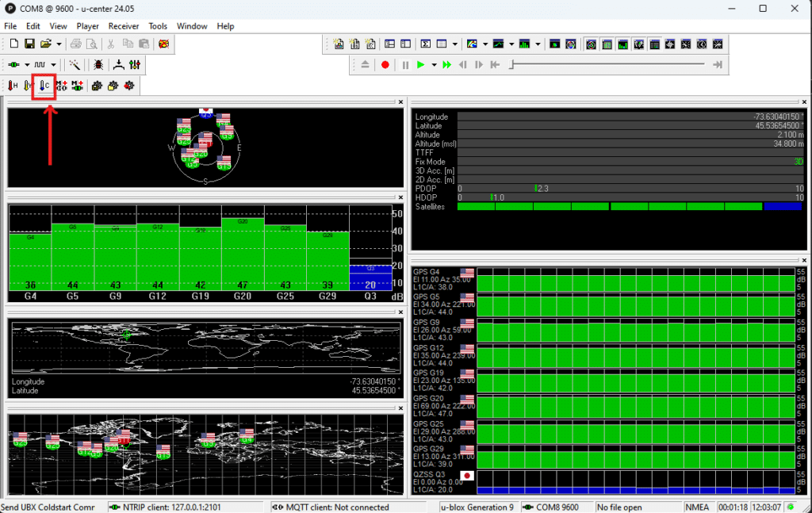
Task: Start playback with the green play button
Action: (420, 65)
